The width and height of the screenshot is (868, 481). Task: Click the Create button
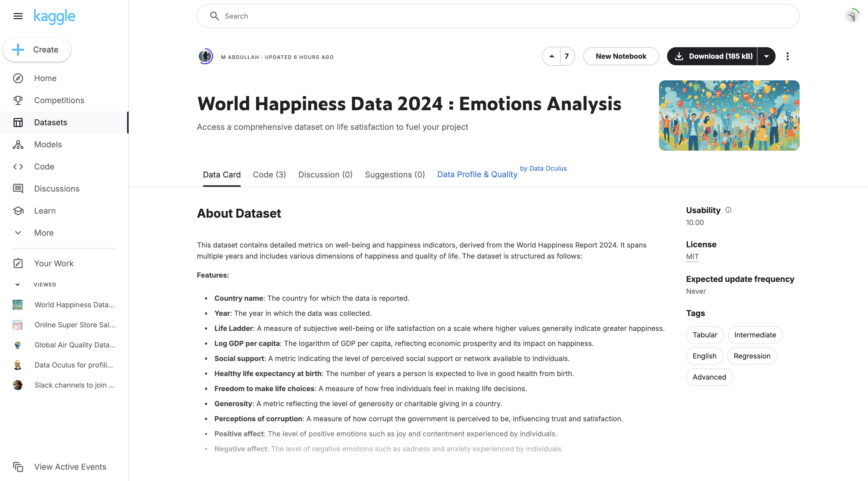pos(37,49)
